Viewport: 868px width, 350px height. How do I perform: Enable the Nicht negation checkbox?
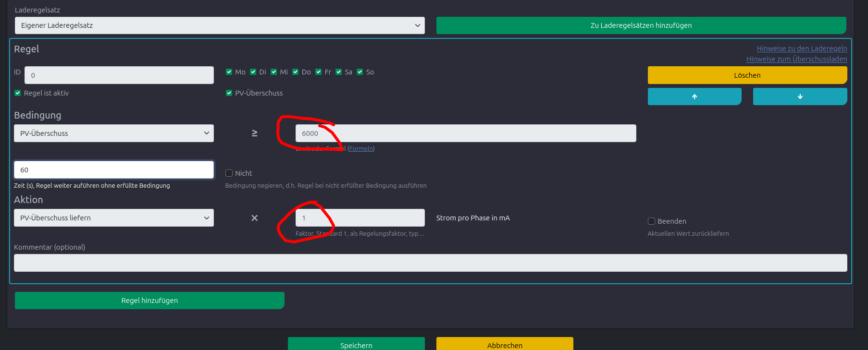(x=229, y=173)
